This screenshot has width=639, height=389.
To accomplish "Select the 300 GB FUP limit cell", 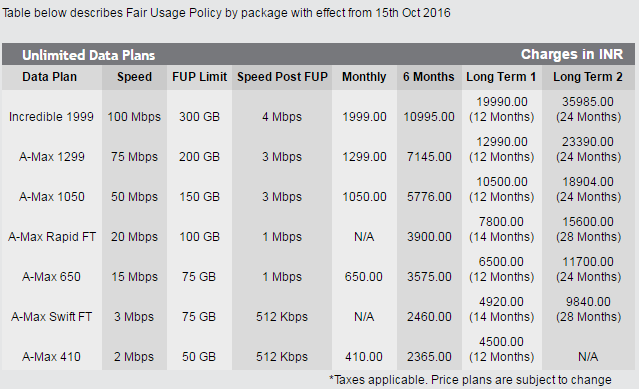I will [199, 117].
